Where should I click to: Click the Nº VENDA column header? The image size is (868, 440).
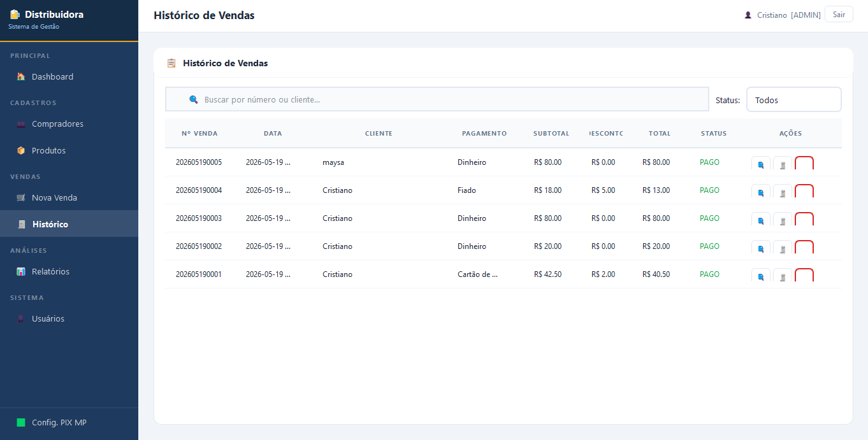click(x=199, y=134)
